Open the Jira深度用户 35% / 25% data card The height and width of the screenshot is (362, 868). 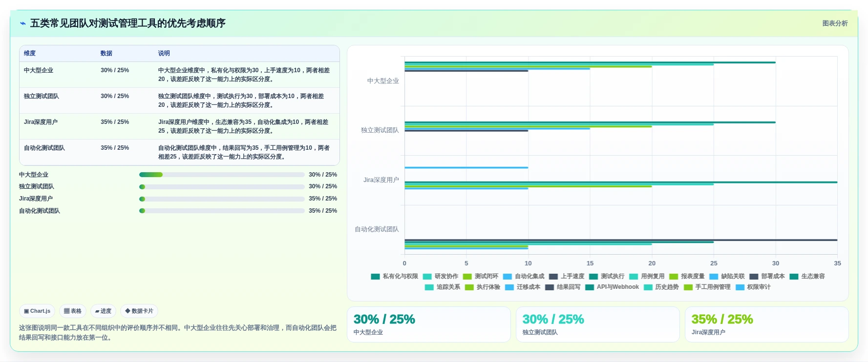click(767, 324)
